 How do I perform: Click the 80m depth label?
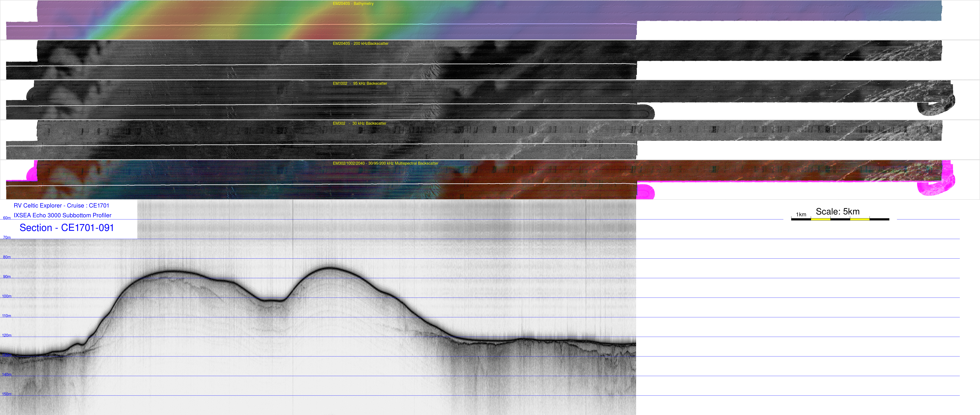[7, 258]
